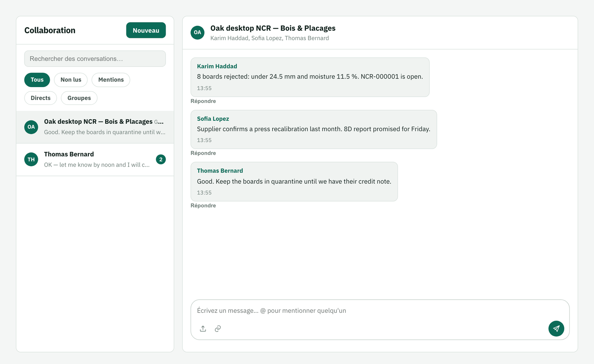Click the OA avatar in conversation header
This screenshot has width=594, height=364.
coord(197,32)
